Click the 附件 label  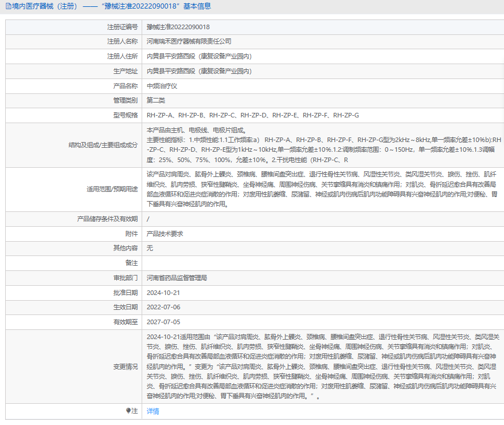pos(131,234)
